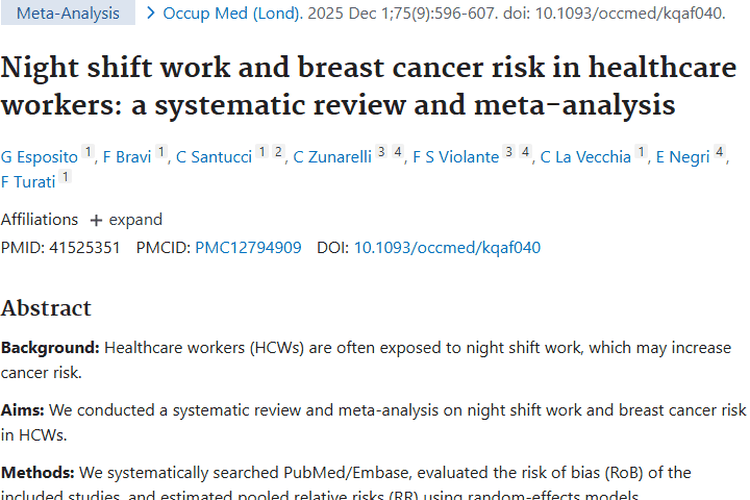Open author F Turati's link

point(27,181)
